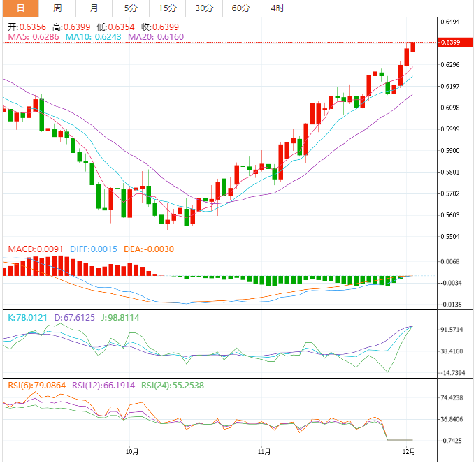Click the MACD:0.0091 indicator label
Image resolution: width=476 pixels, height=468 pixels.
pyautogui.click(x=36, y=249)
